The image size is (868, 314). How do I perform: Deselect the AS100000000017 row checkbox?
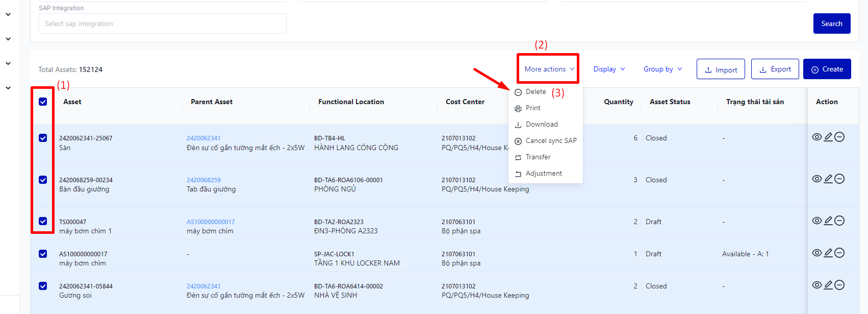coord(43,254)
